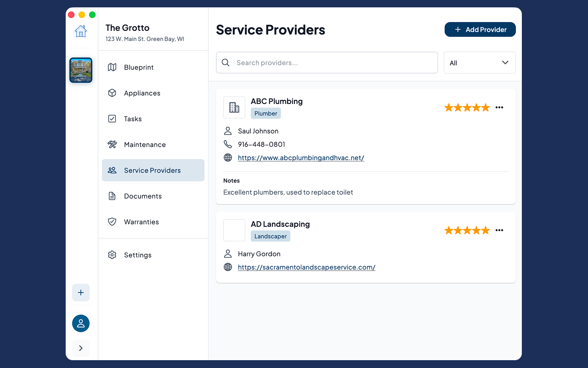Select The Grotto house thumbnail
The image size is (588, 368).
tap(81, 70)
